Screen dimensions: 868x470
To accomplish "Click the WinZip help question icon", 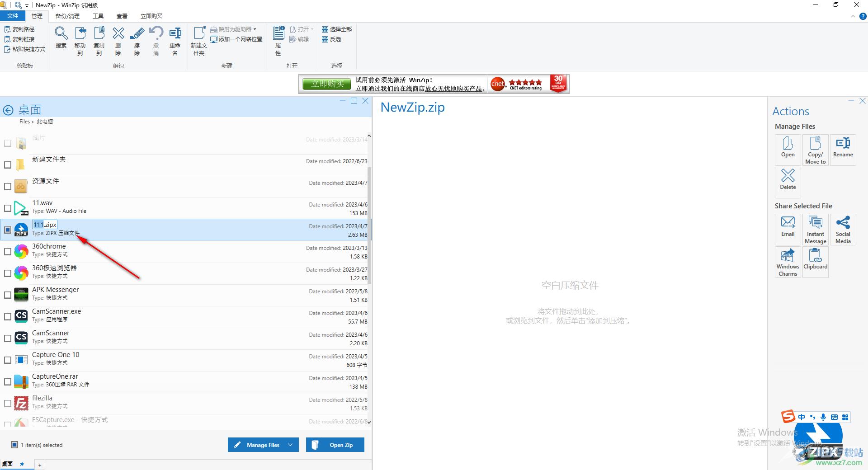I will (x=863, y=16).
